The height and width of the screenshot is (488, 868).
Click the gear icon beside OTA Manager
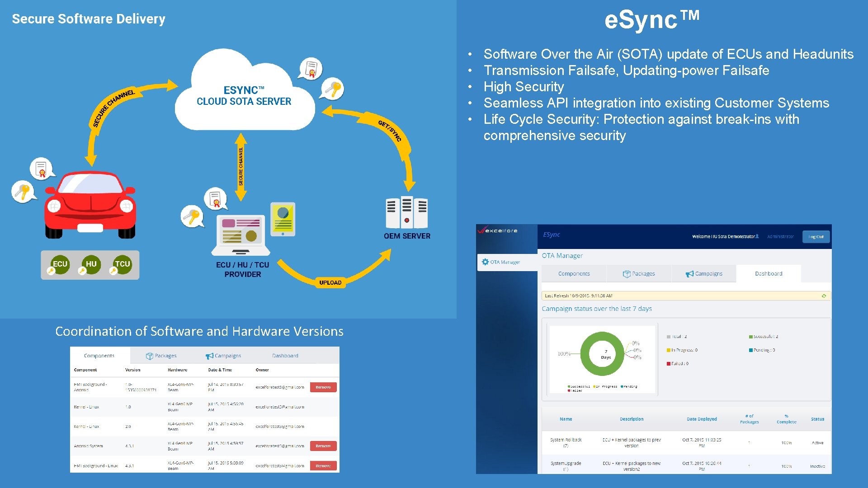(485, 262)
